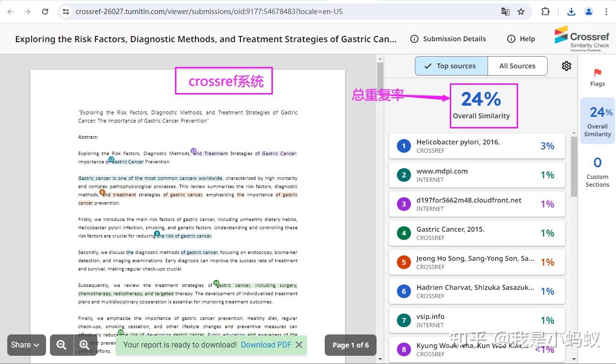
Task: Click green number 4 source badge
Action: (x=404, y=233)
